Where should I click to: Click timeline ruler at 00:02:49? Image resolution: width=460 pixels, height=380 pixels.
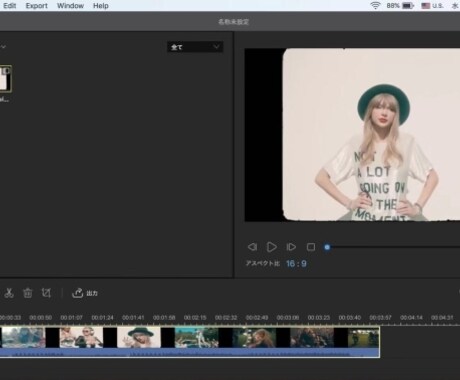point(257,318)
